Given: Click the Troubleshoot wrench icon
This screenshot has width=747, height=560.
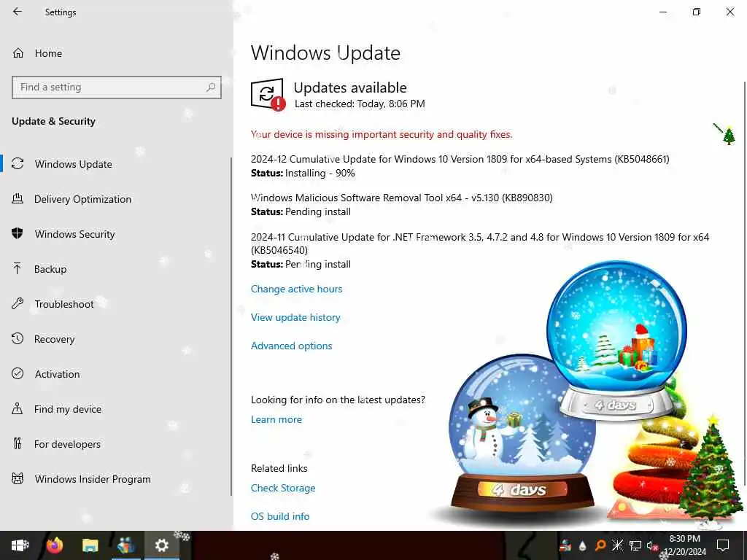Looking at the screenshot, I should (x=18, y=303).
